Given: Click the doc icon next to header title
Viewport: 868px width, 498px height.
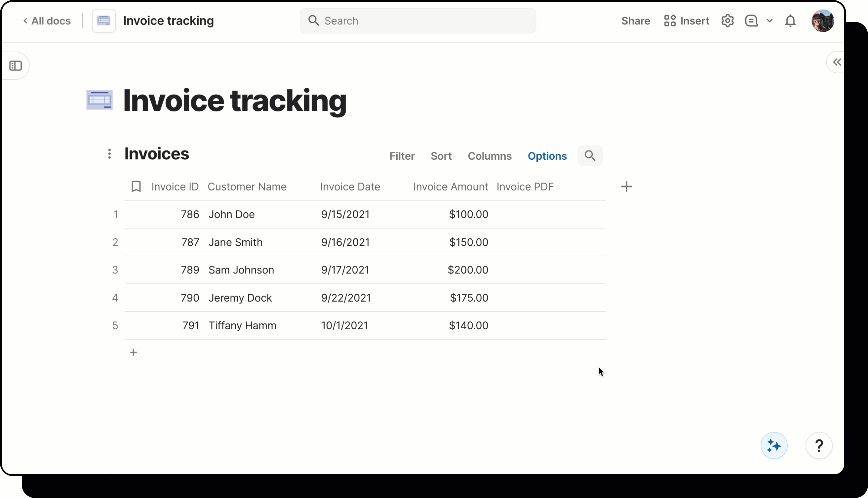Looking at the screenshot, I should [x=104, y=21].
